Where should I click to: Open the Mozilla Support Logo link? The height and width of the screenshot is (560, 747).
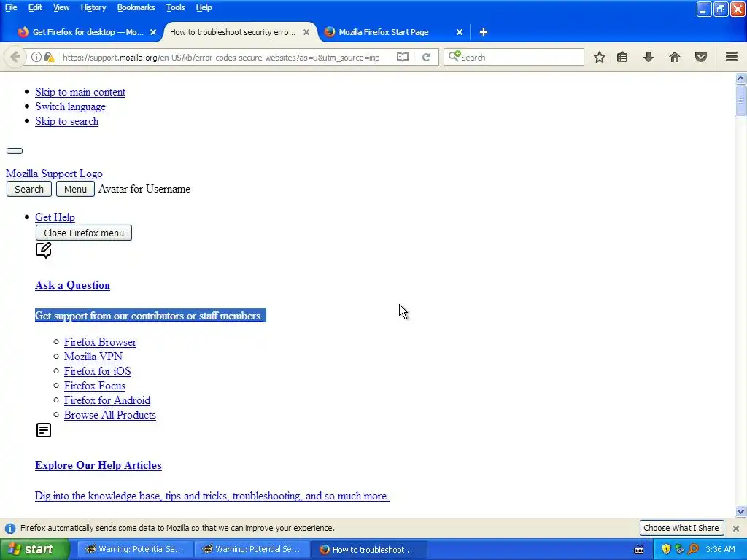coord(54,174)
